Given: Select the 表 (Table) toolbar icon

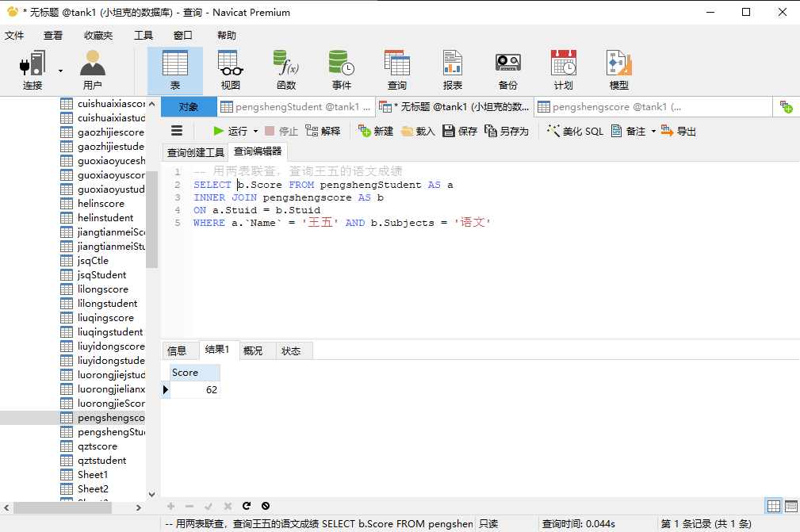Looking at the screenshot, I should (x=175, y=71).
